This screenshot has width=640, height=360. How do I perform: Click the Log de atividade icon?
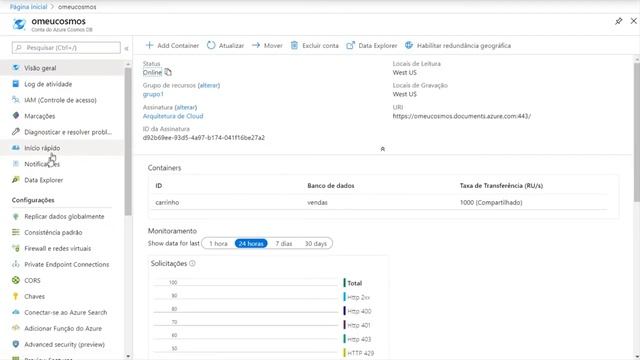(x=16, y=84)
